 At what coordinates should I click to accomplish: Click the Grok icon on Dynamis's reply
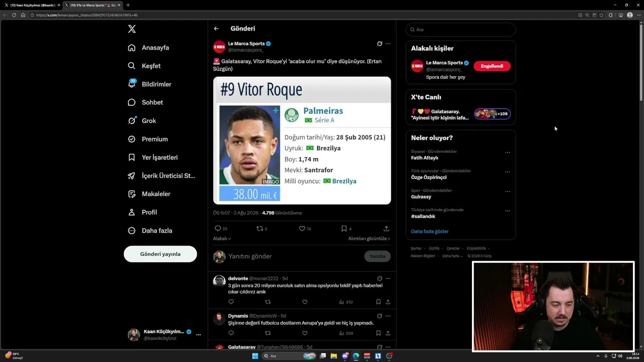click(x=380, y=316)
